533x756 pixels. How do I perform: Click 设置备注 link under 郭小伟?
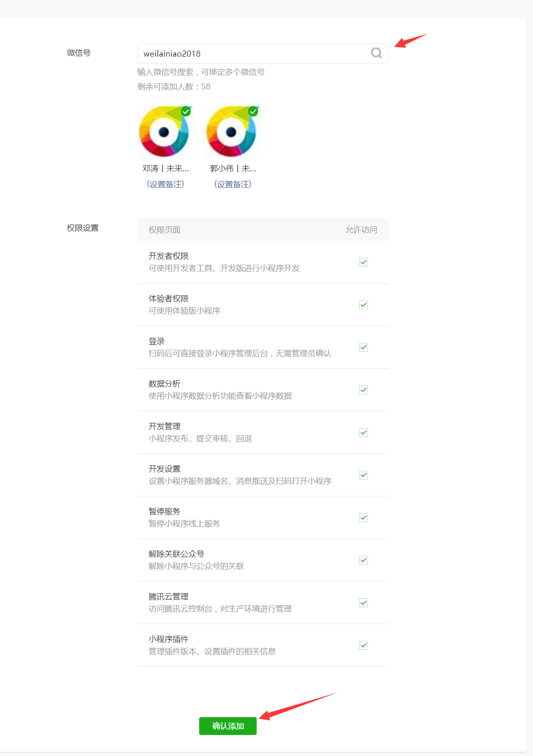233,184
